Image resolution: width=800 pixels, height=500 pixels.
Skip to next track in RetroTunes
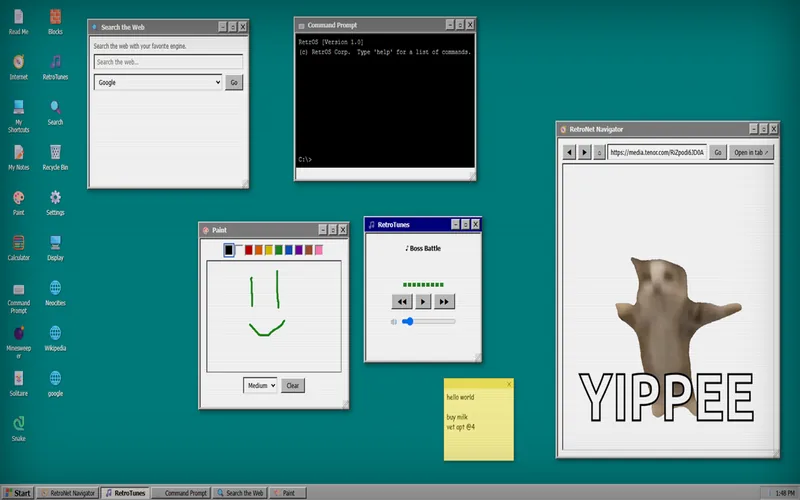[444, 302]
